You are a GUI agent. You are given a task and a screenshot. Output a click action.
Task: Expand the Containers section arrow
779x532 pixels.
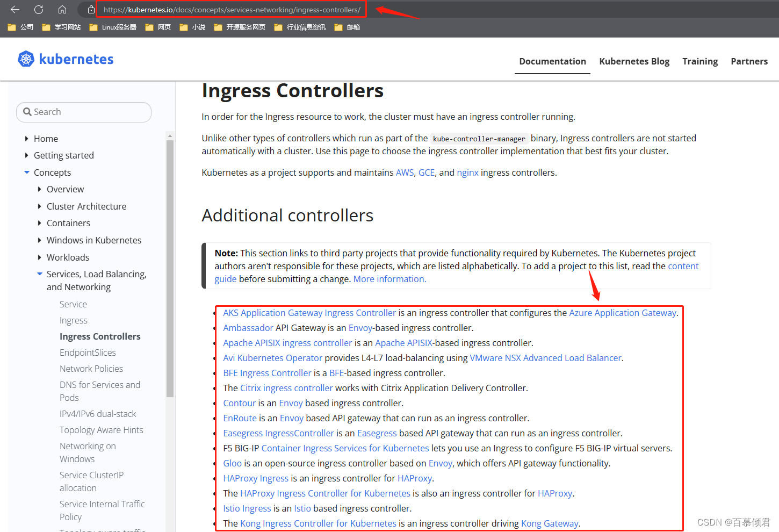[x=39, y=223]
